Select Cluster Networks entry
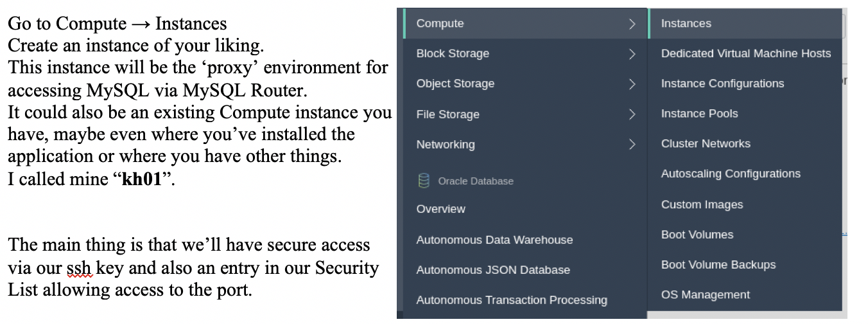Screen dimensions: 868x324 pyautogui.click(x=706, y=144)
